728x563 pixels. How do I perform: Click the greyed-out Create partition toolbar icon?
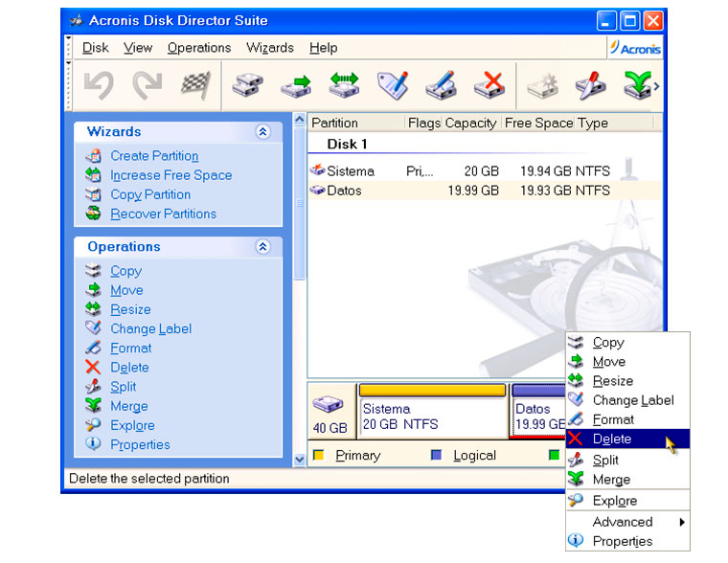coord(542,85)
